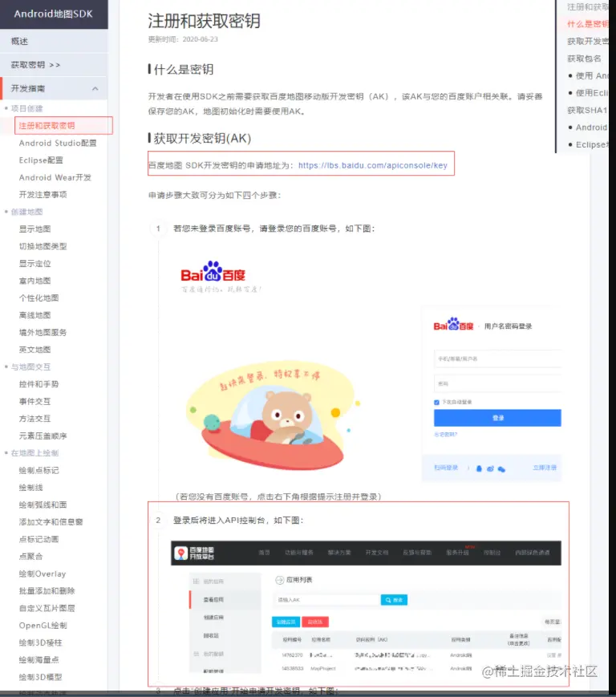Click the 百度地图开放平台 logo icon
Image resolution: width=616 pixels, height=697 pixels.
coord(181,553)
